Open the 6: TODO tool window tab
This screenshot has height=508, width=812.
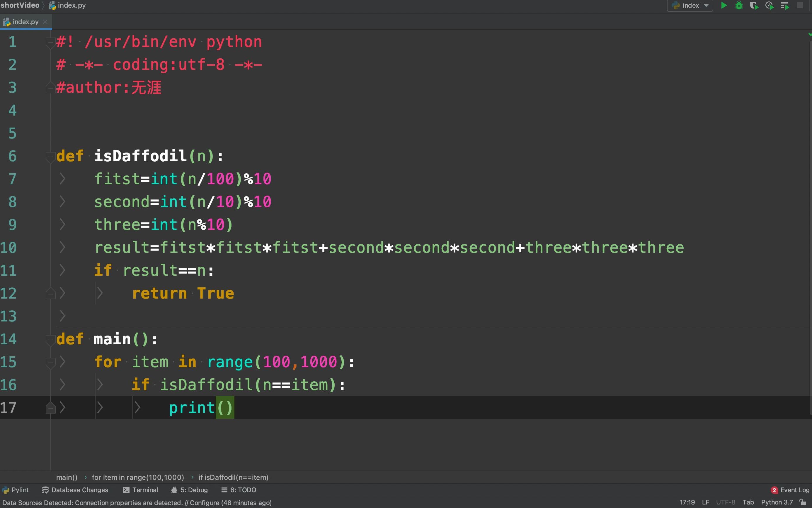pos(239,490)
